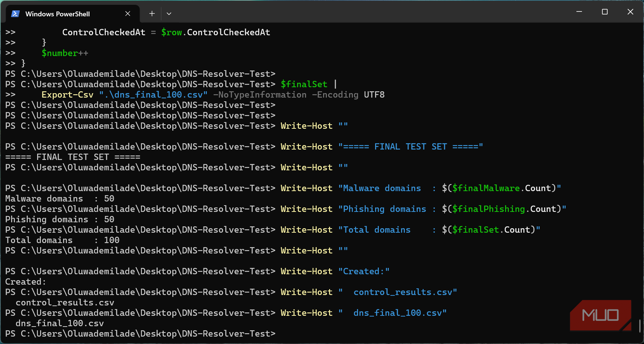Click the output 'Malware domains : 50'
This screenshot has width=644, height=344.
point(60,199)
